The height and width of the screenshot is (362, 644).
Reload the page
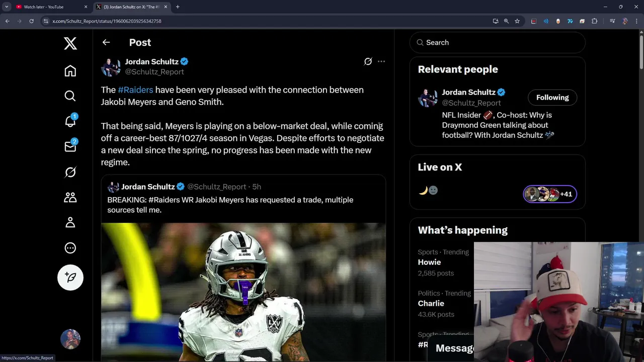coord(31,21)
